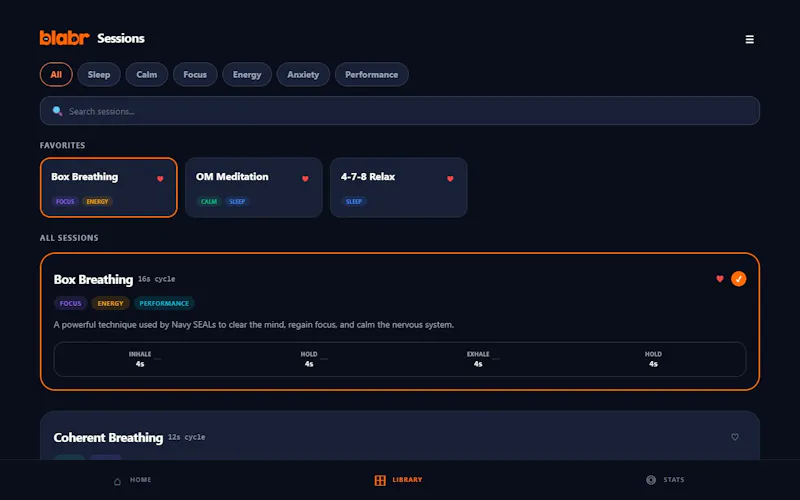Image resolution: width=800 pixels, height=500 pixels.
Task: Click the LIBRARY navigation label
Action: coord(407,480)
